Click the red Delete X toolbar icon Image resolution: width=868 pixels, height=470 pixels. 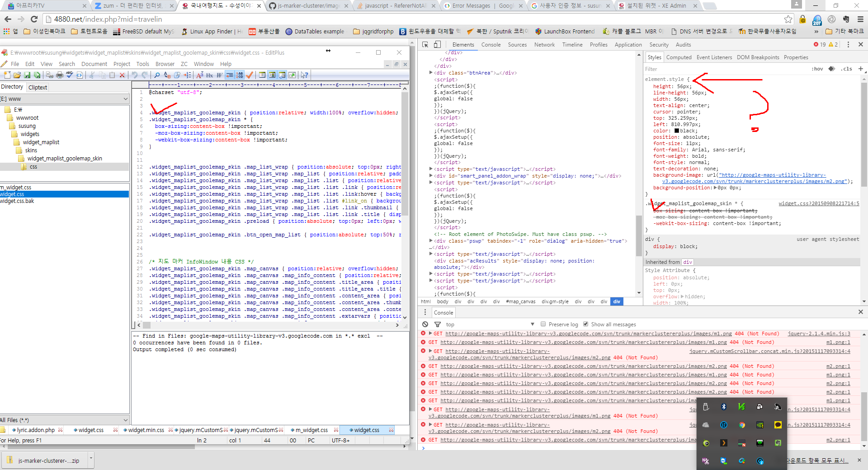click(122, 75)
